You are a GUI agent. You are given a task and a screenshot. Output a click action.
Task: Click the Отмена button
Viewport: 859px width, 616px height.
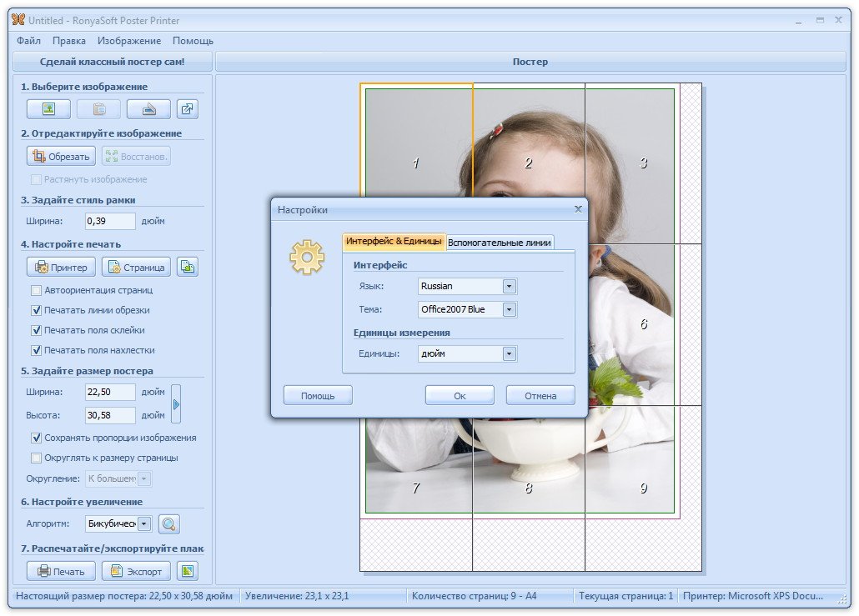540,396
